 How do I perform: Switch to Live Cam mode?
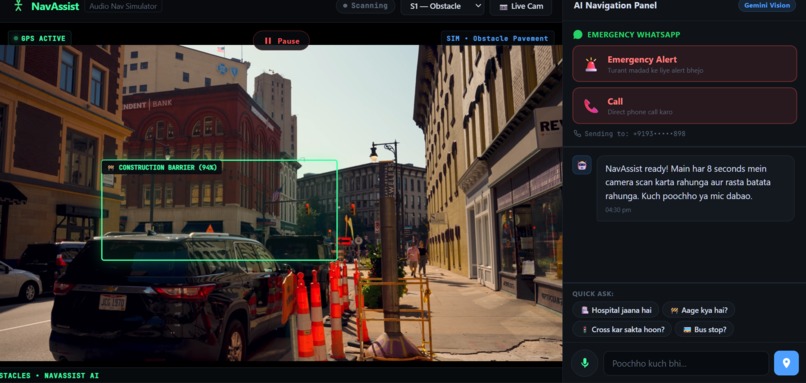pyautogui.click(x=520, y=6)
